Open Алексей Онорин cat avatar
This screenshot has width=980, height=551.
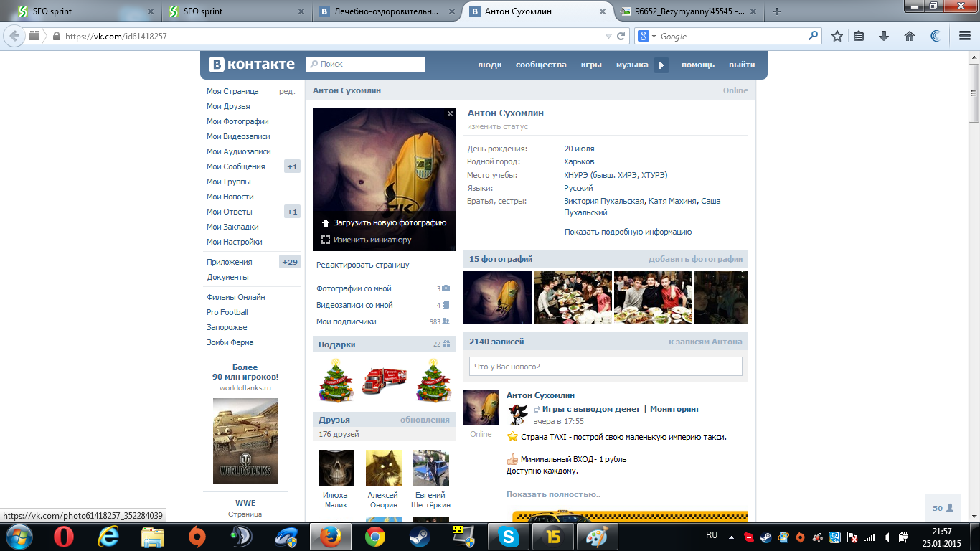[383, 468]
